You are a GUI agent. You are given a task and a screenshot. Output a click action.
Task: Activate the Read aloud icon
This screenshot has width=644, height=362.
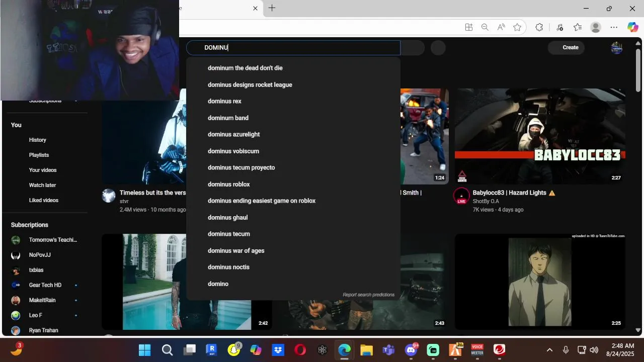(x=501, y=28)
